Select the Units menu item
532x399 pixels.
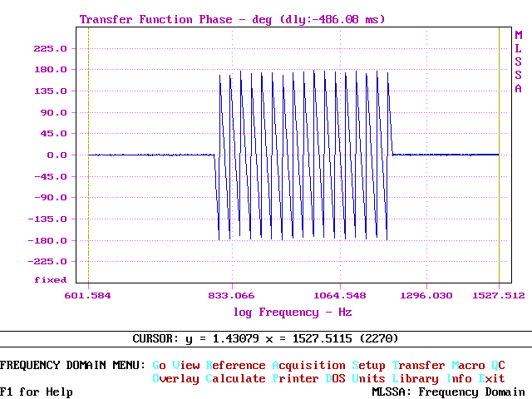coord(369,379)
